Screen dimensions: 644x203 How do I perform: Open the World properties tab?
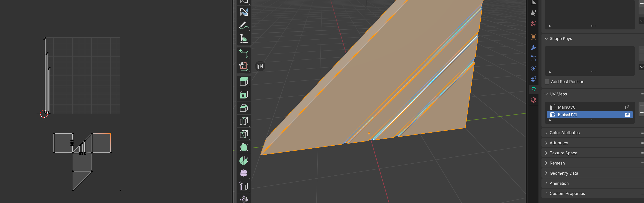tap(533, 23)
